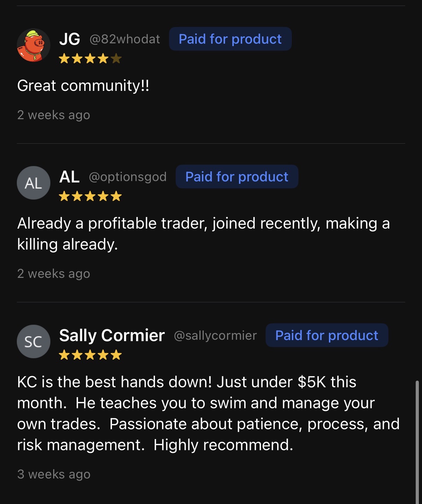
Task: Click Sally's "KC is the best" review
Action: coord(208,413)
